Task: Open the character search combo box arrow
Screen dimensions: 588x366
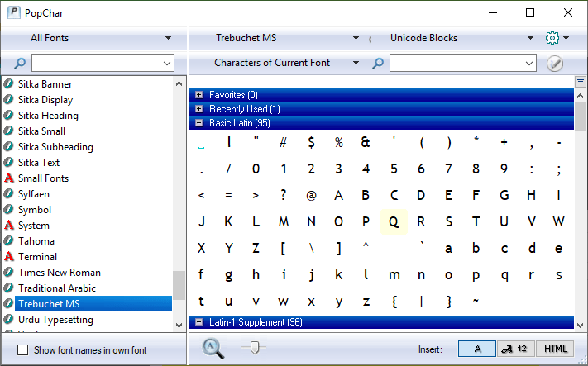Action: [529, 64]
